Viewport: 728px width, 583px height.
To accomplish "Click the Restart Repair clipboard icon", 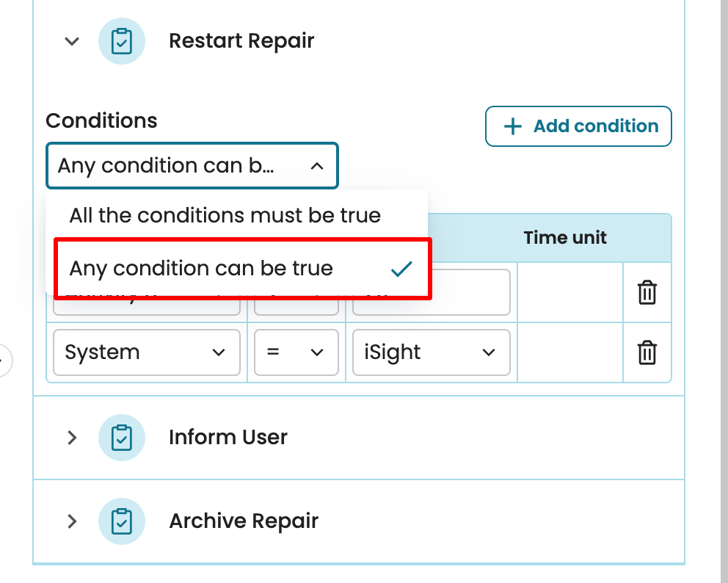I will pyautogui.click(x=122, y=41).
